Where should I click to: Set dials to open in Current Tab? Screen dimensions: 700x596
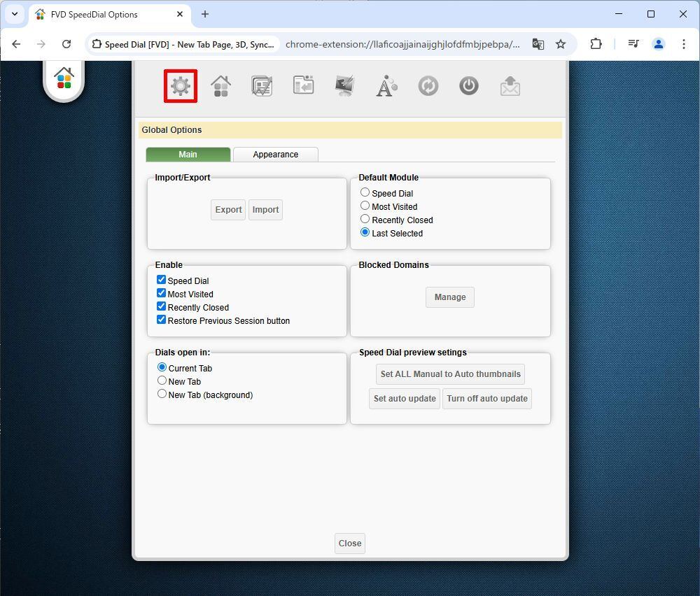click(162, 367)
